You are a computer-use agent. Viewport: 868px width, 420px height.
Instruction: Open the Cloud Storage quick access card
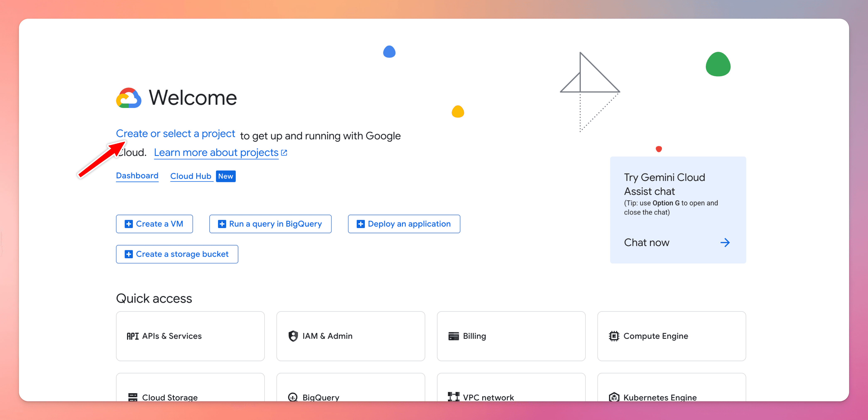(x=190, y=387)
